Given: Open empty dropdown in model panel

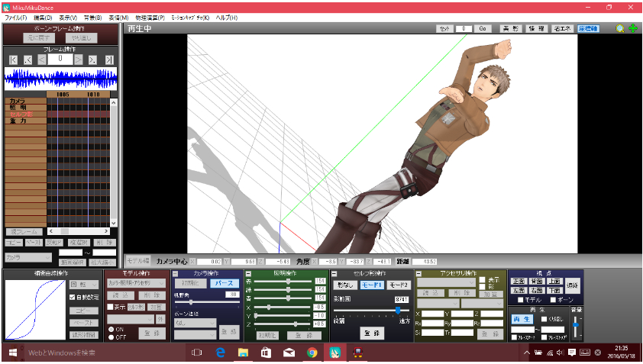Looking at the screenshot, I should [131, 319].
